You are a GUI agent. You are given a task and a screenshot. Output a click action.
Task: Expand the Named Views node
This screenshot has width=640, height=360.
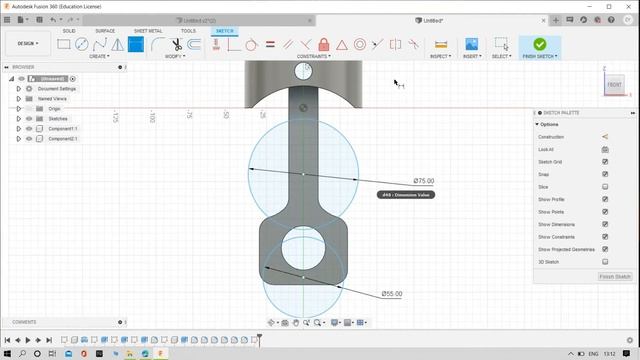tap(18, 99)
